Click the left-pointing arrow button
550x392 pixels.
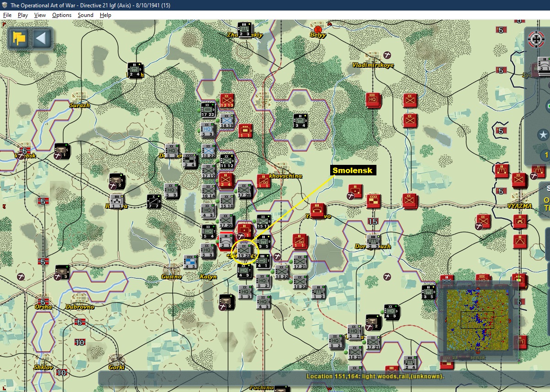tap(41, 38)
